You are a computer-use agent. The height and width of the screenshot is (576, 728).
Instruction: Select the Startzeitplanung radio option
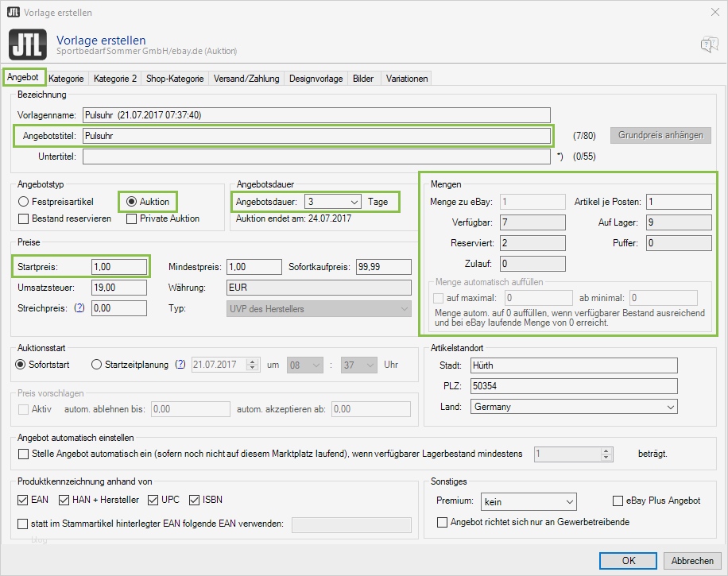tap(97, 365)
